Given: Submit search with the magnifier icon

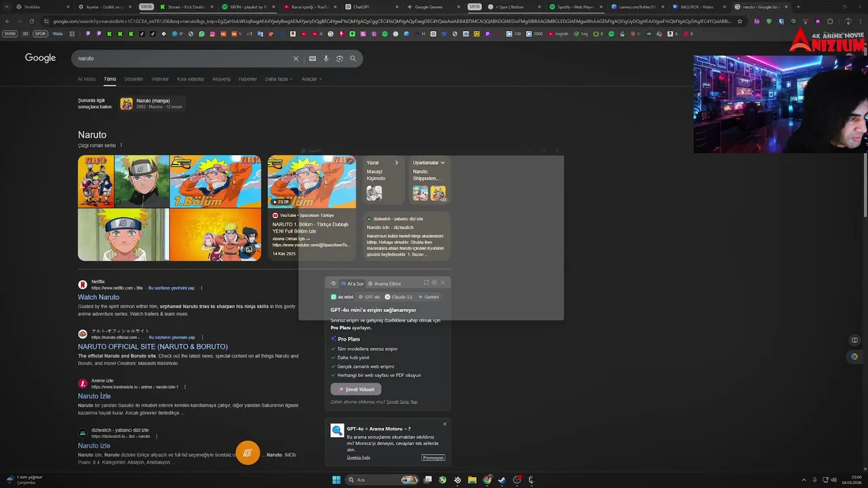Looking at the screenshot, I should click(353, 58).
